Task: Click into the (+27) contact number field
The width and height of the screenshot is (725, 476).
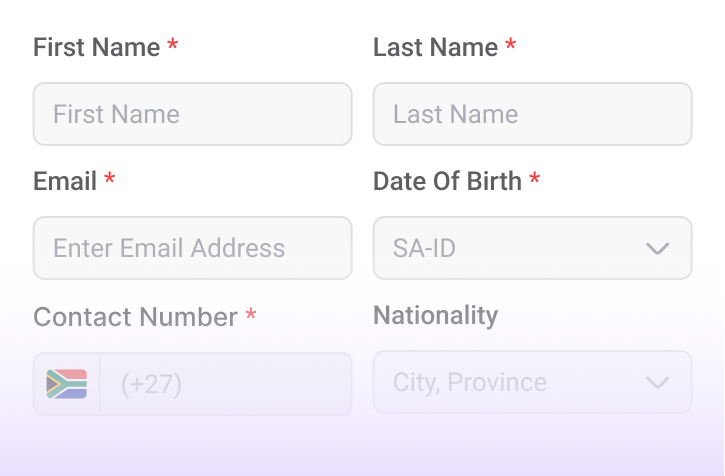Action: click(225, 384)
